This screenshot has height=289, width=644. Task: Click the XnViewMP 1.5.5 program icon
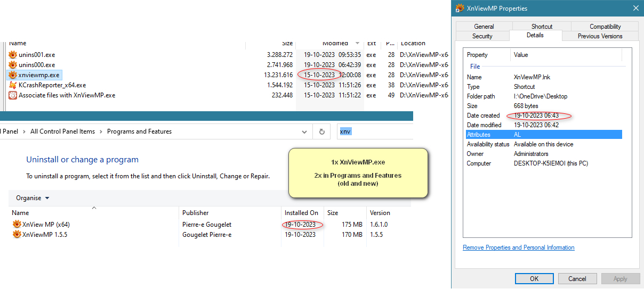17,235
